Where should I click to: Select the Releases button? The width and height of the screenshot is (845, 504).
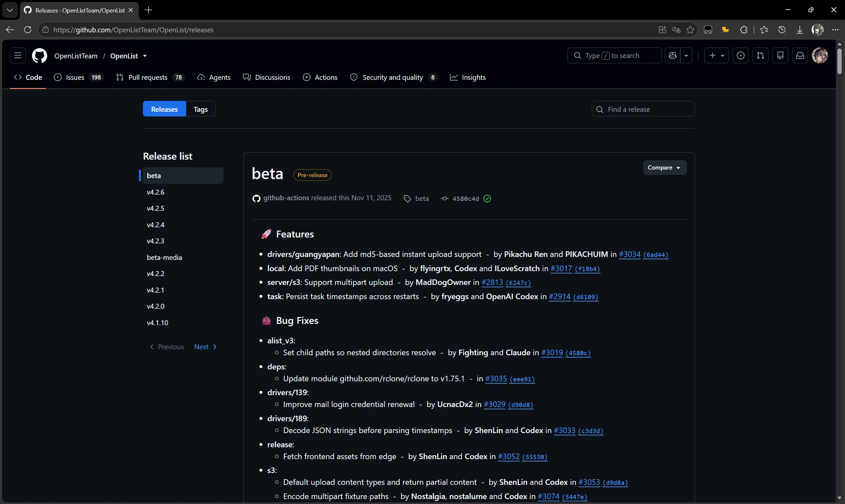coord(164,109)
